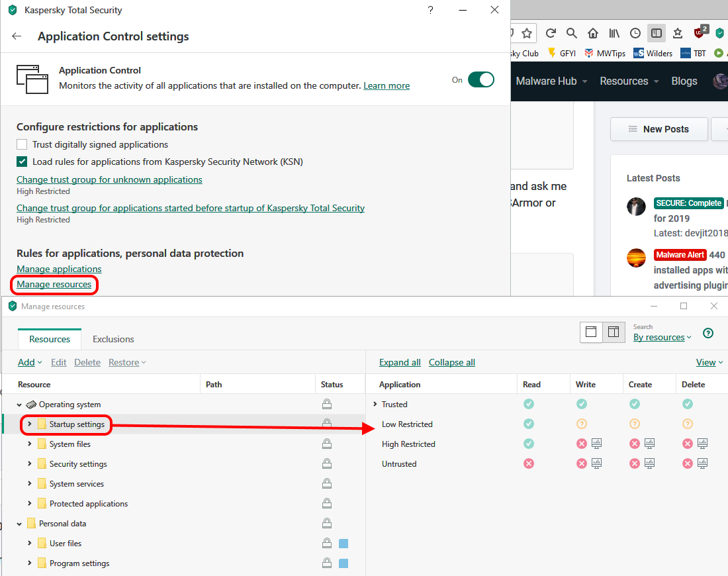The width and height of the screenshot is (728, 576).
Task: Switch to single-pane view in Manage resources
Action: pyautogui.click(x=591, y=332)
